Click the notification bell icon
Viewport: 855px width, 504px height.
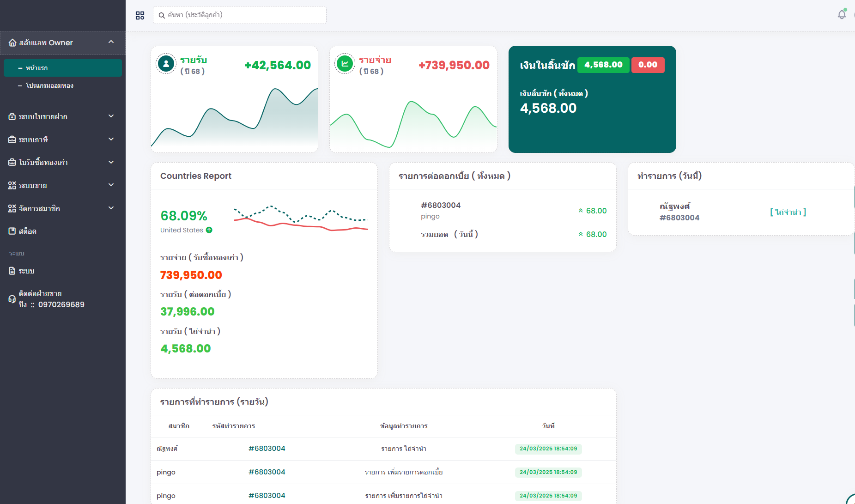pyautogui.click(x=842, y=15)
